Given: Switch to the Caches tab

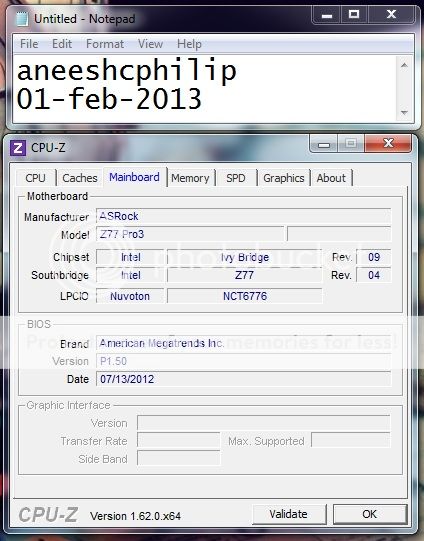Looking at the screenshot, I should (80, 178).
